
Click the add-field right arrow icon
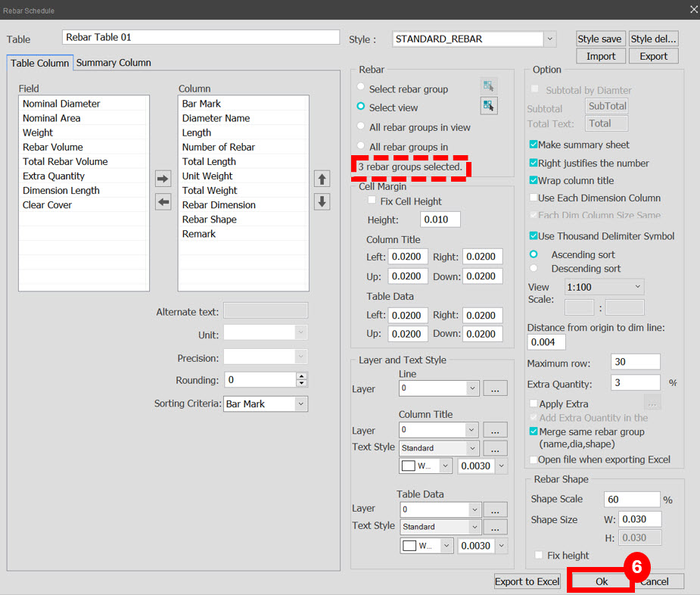tap(163, 179)
